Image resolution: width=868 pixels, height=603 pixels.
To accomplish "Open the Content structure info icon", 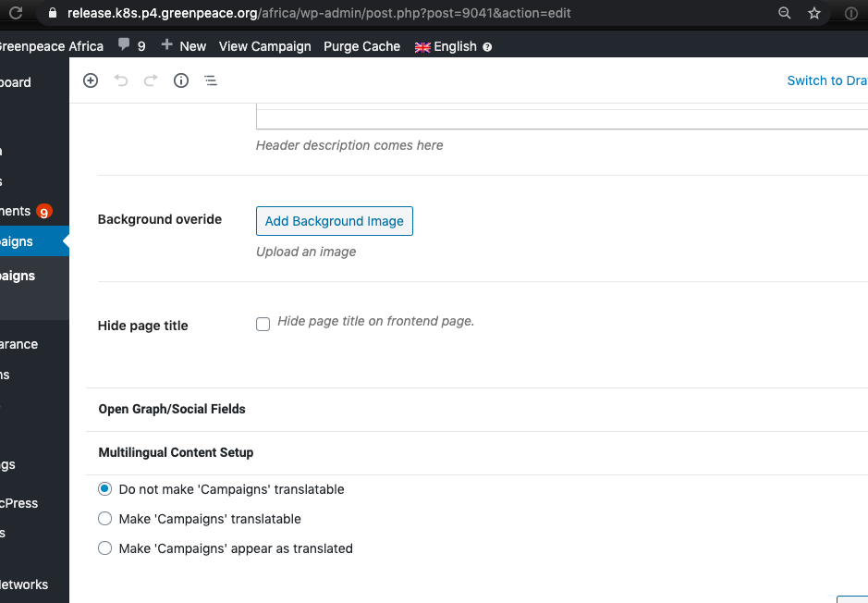I will point(181,80).
